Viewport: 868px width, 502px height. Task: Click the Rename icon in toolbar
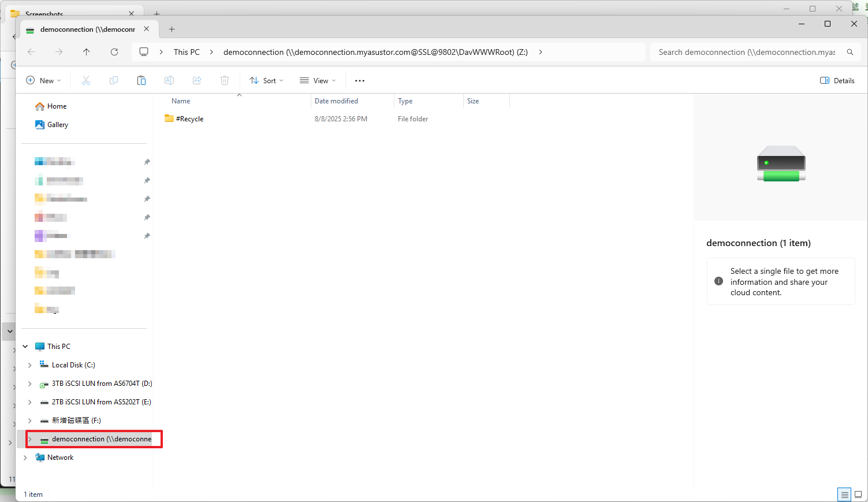(169, 80)
